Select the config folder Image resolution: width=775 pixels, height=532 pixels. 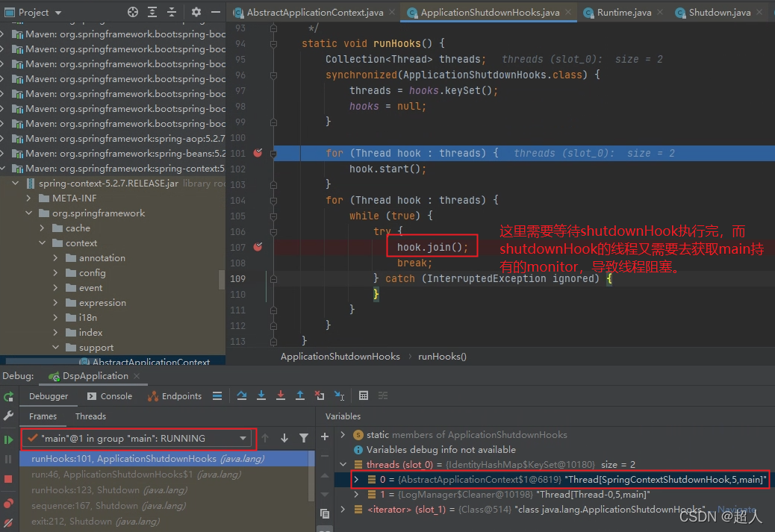tap(92, 272)
